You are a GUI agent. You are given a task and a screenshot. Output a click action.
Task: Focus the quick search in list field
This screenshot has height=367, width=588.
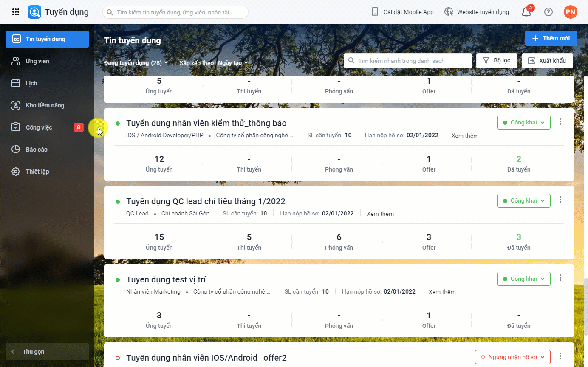coord(408,61)
